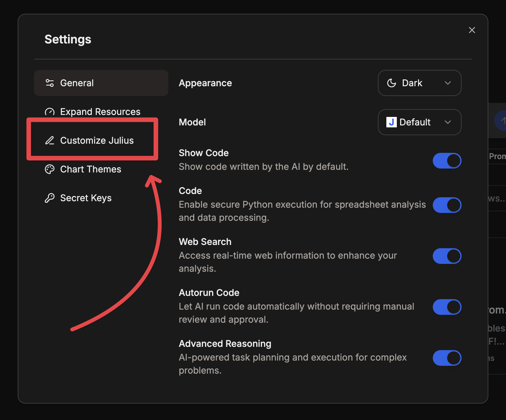Click 'Show code written by the AI by default.'
This screenshot has width=506, height=420.
pyautogui.click(x=263, y=167)
